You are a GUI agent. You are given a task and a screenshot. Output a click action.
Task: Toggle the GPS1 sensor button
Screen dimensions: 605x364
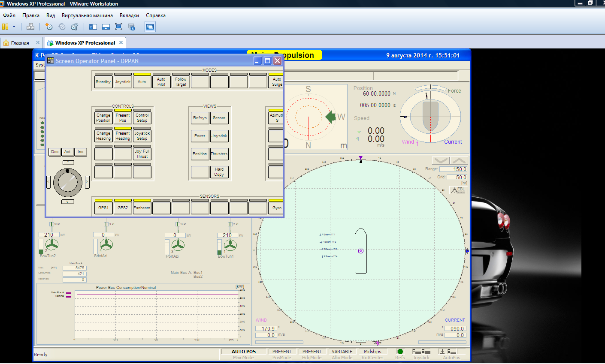[103, 208]
